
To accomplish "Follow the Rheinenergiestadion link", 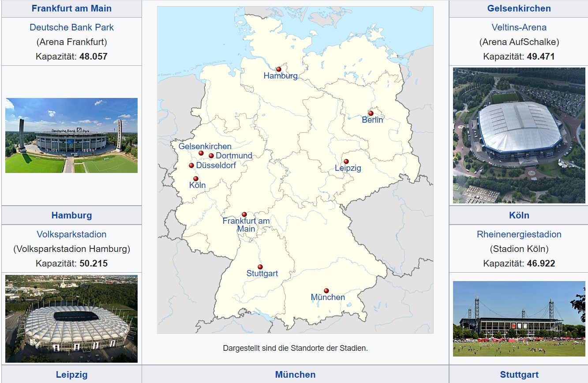I will pos(519,234).
